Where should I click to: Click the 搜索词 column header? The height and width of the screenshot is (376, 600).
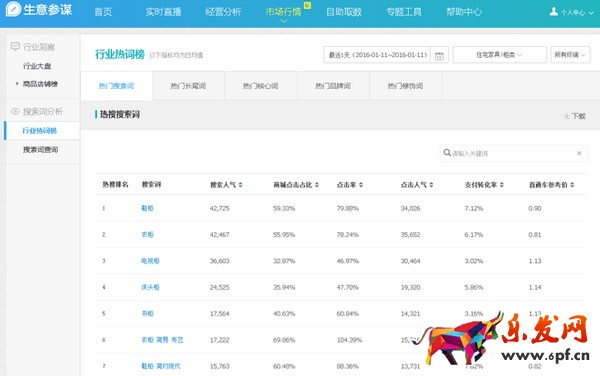151,184
